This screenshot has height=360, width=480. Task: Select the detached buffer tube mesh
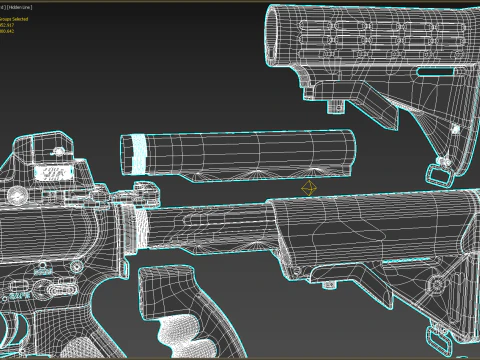(238, 156)
